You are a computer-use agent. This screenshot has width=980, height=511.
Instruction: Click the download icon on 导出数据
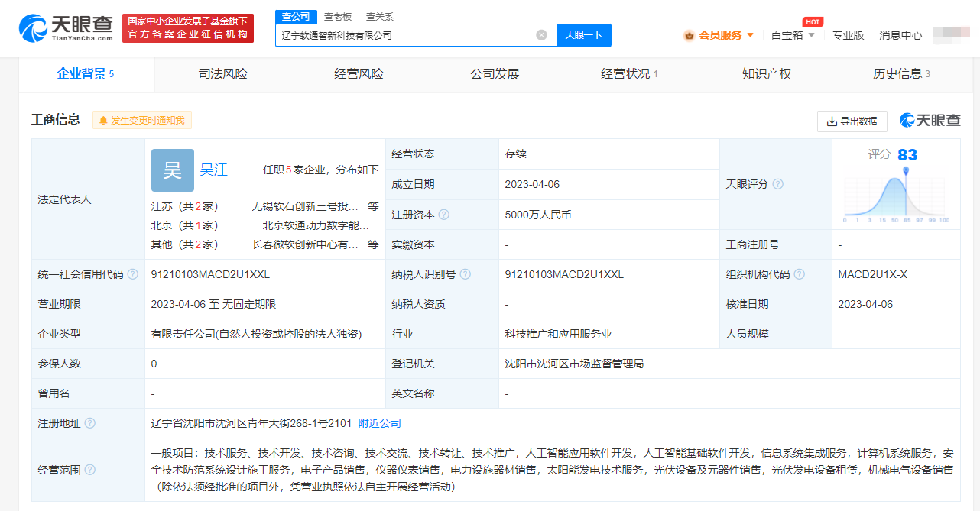pos(832,121)
